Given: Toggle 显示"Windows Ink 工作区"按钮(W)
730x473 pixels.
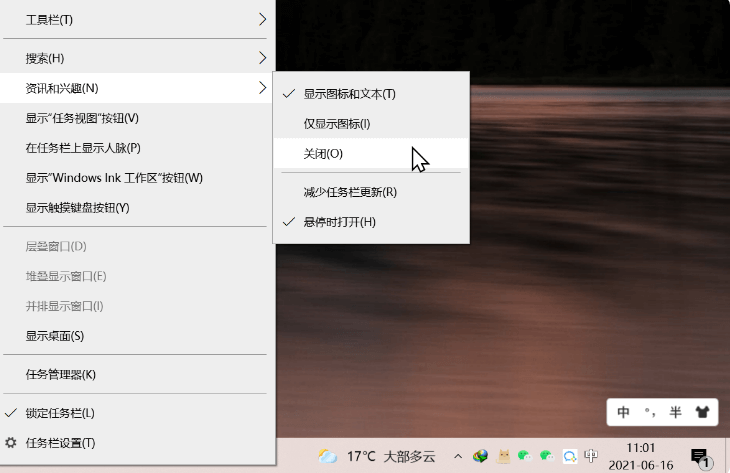Looking at the screenshot, I should coord(135,178).
